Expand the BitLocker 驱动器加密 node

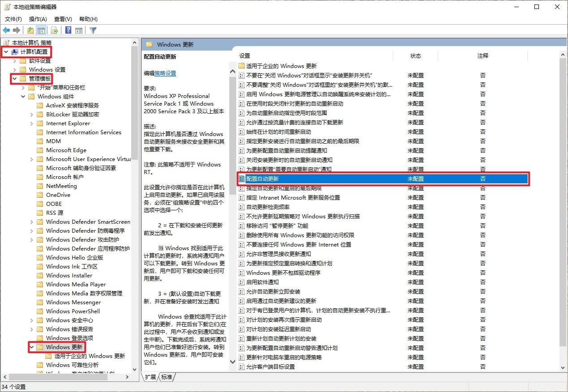point(32,115)
